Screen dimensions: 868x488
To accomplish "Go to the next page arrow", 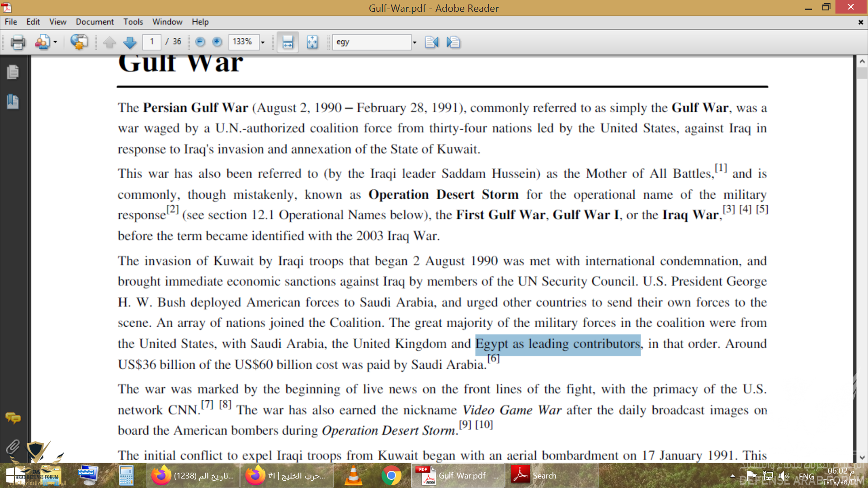I will pos(130,42).
